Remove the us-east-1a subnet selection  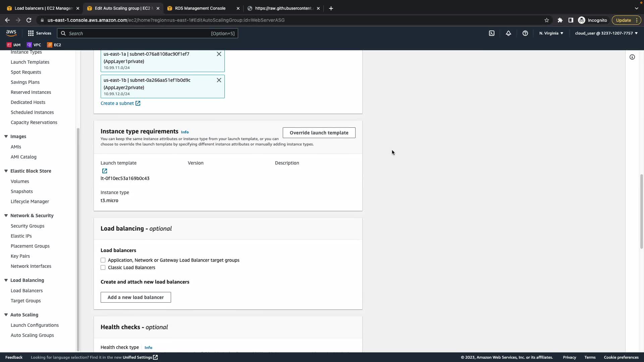point(219,54)
